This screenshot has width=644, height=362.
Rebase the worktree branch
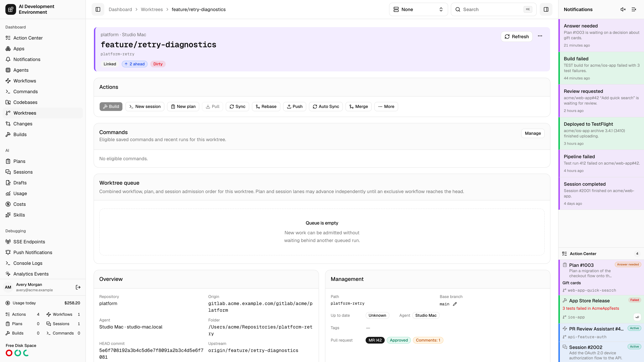[266, 106]
